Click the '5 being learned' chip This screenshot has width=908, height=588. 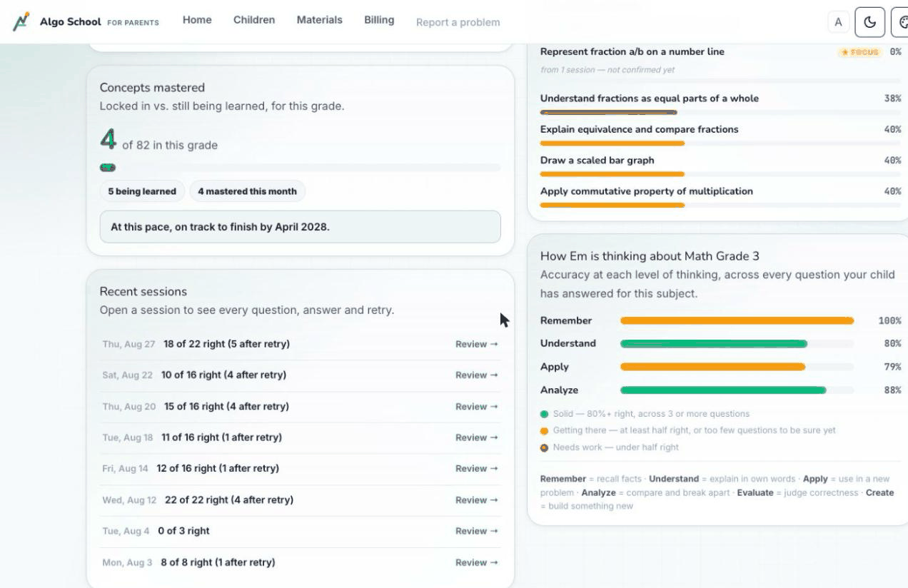pyautogui.click(x=142, y=191)
